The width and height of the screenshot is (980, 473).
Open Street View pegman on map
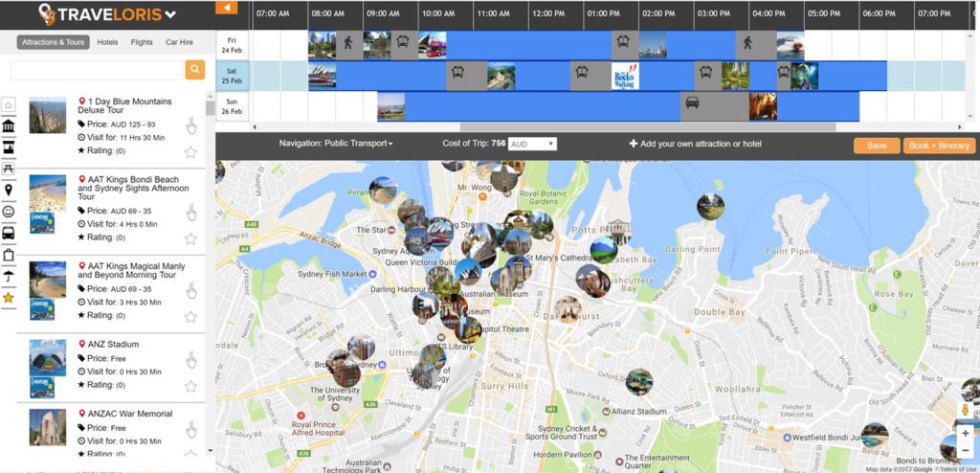point(966,411)
